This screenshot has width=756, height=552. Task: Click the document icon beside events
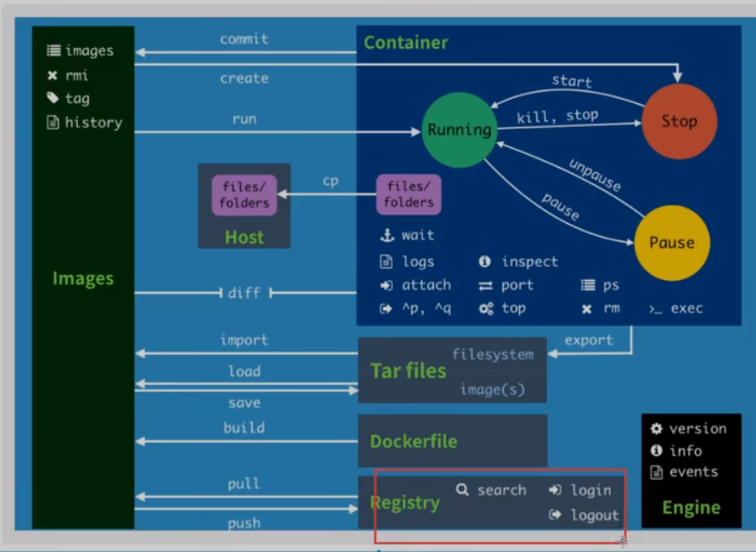pos(656,472)
